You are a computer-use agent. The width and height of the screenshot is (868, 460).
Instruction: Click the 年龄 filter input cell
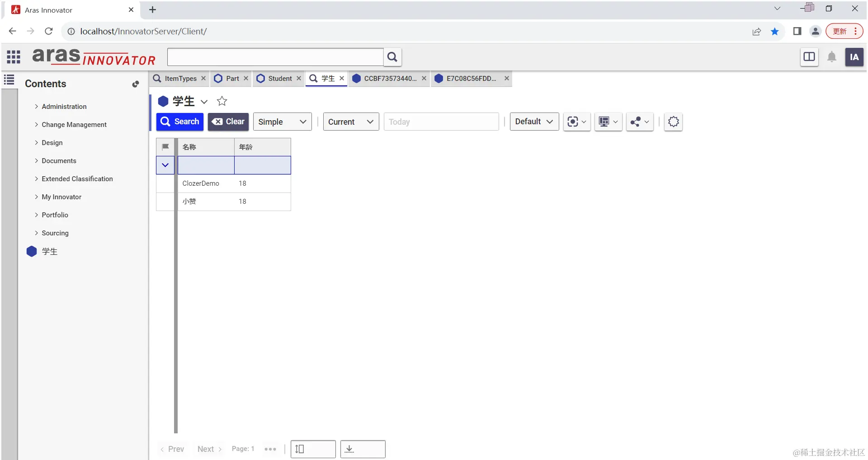click(x=263, y=165)
